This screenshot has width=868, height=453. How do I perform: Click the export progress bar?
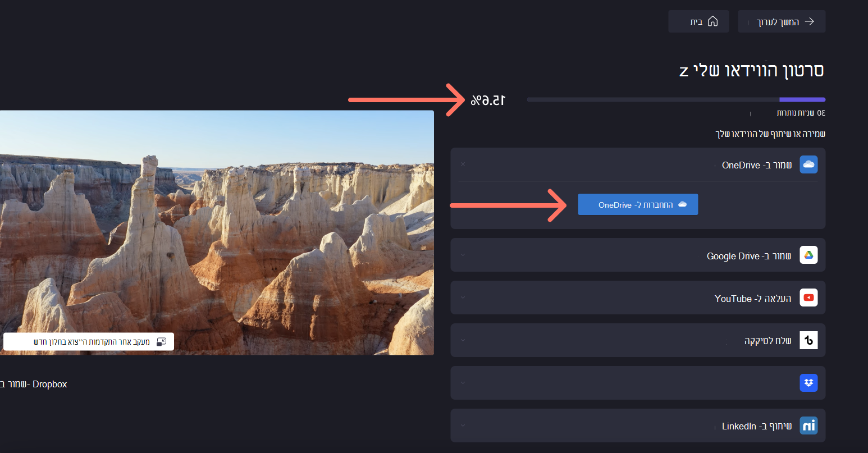[676, 100]
